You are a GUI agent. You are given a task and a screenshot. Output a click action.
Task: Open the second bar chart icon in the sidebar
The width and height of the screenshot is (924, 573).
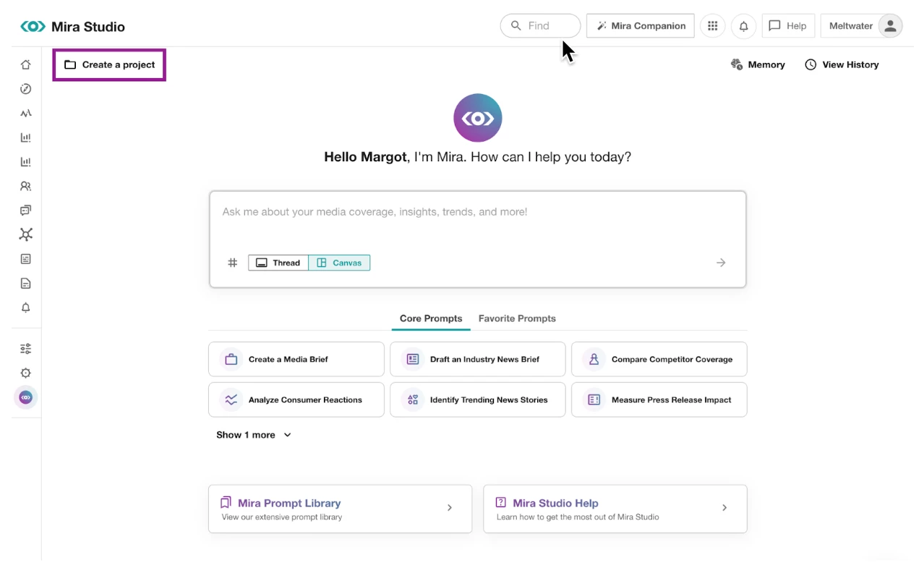coord(26,162)
